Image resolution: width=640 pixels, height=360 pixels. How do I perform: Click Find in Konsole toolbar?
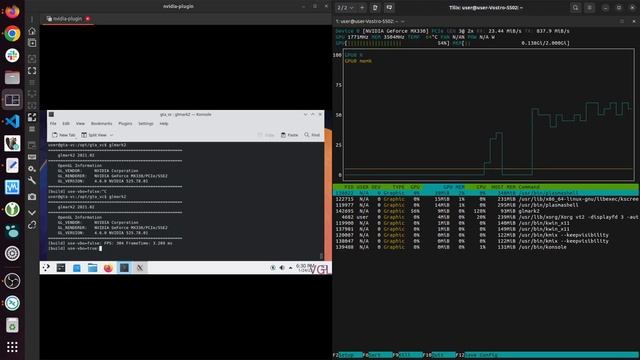[x=312, y=135]
